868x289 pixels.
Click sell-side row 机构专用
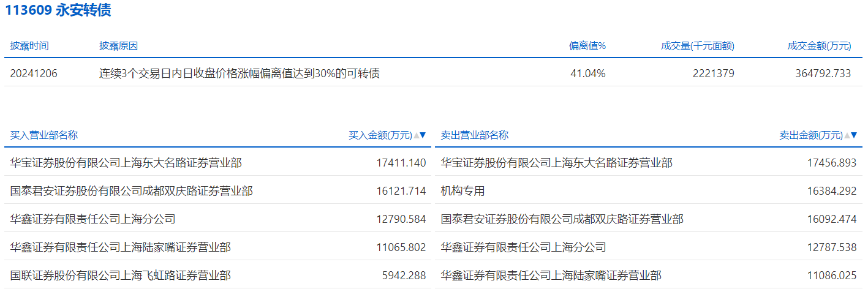pyautogui.click(x=649, y=191)
